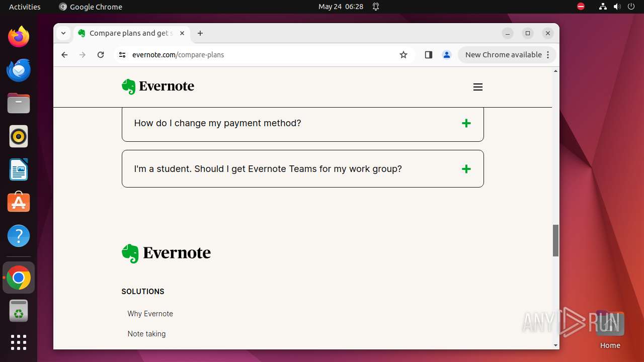Open the date and time calendar
644x362 pixels.
pyautogui.click(x=341, y=7)
